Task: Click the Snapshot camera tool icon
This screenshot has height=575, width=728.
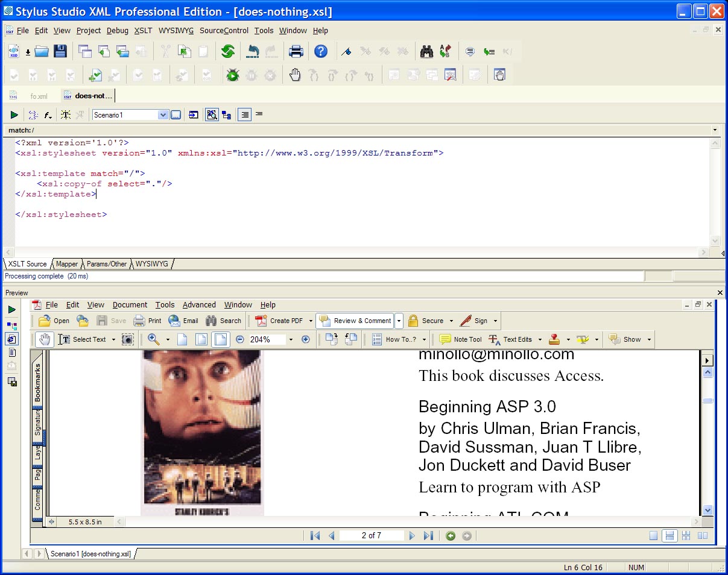Action: tap(127, 339)
